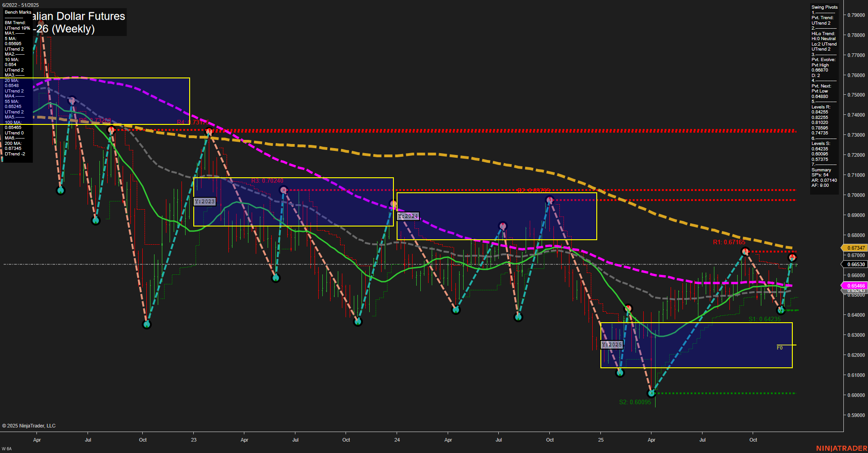This screenshot has height=453, width=868.
Task: Select the white 0.66530 current price tag
Action: [856, 264]
